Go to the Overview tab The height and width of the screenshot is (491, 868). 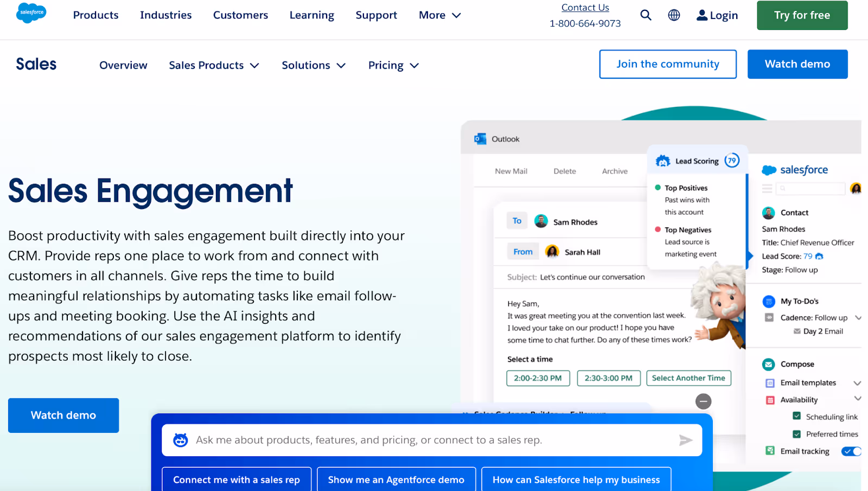[x=123, y=65]
